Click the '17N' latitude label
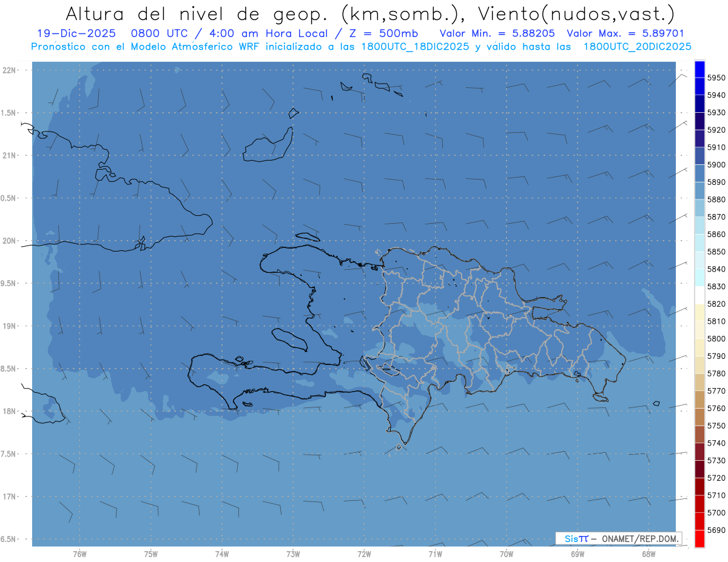The image size is (728, 562). coord(8,497)
